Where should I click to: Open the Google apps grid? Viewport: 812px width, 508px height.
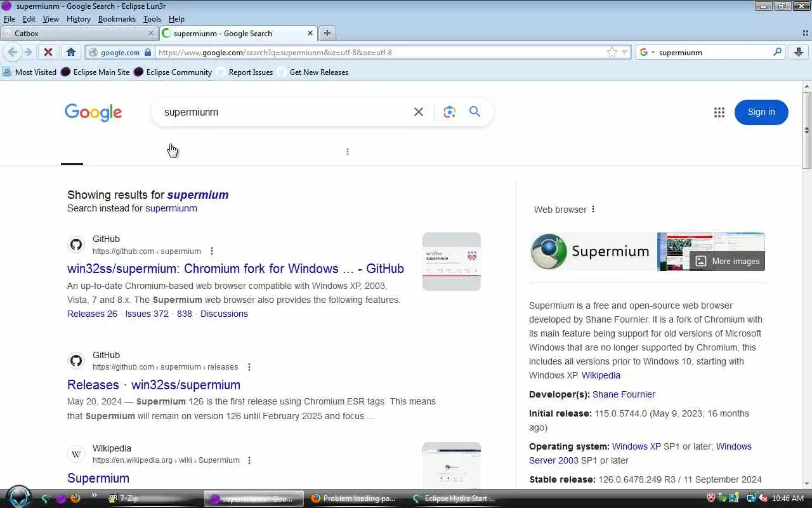(x=719, y=112)
